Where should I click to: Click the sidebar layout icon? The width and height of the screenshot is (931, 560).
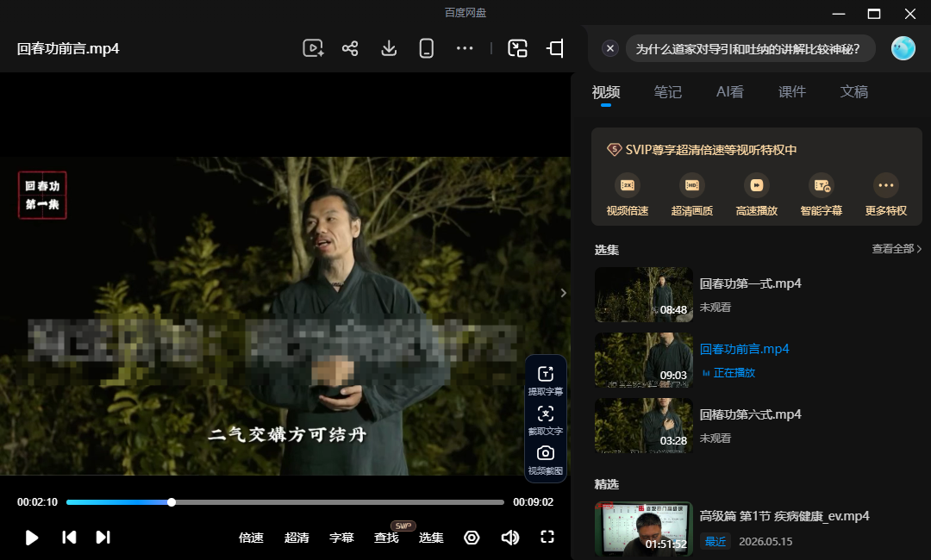click(555, 48)
